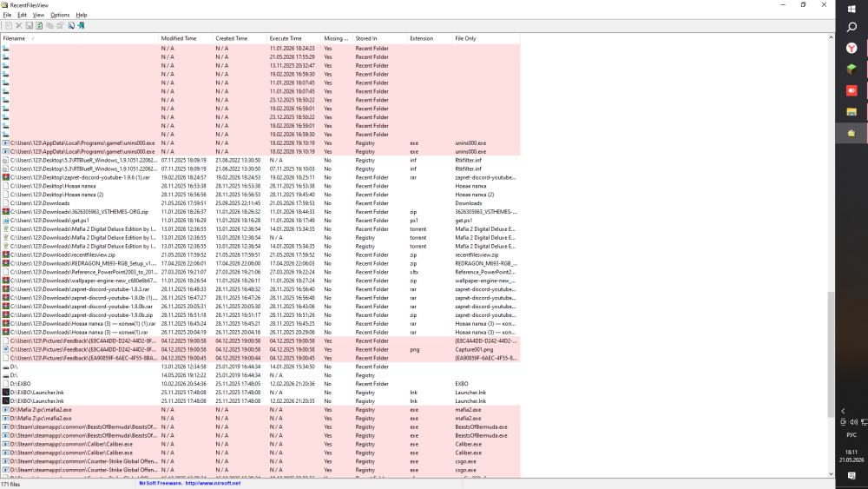Open File Explorer from the taskbar
The width and height of the screenshot is (868, 489).
852,112
